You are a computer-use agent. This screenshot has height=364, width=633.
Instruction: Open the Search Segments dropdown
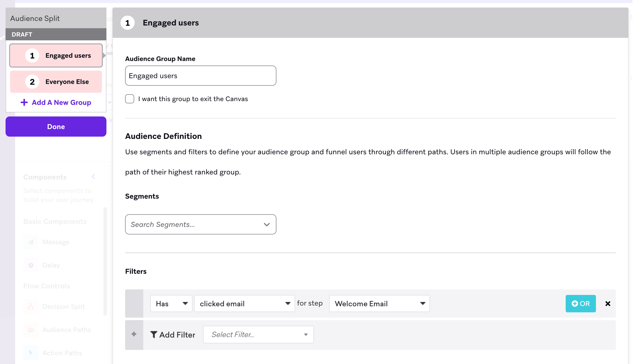(x=201, y=224)
